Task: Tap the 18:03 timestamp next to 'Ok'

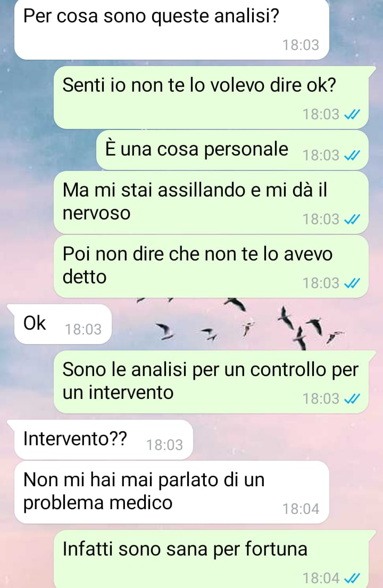Action: [83, 329]
